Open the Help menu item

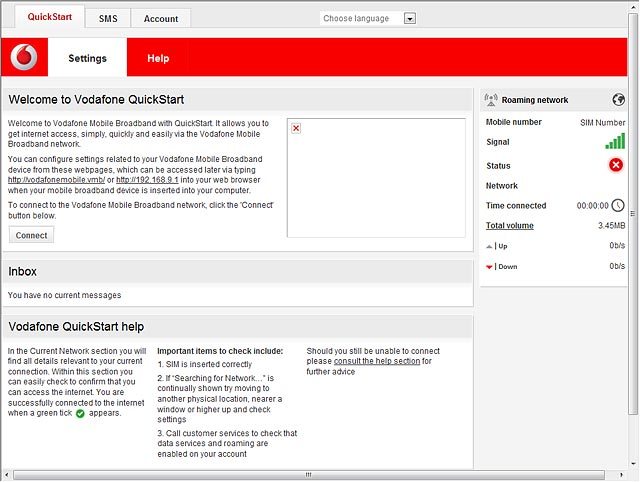click(x=158, y=58)
